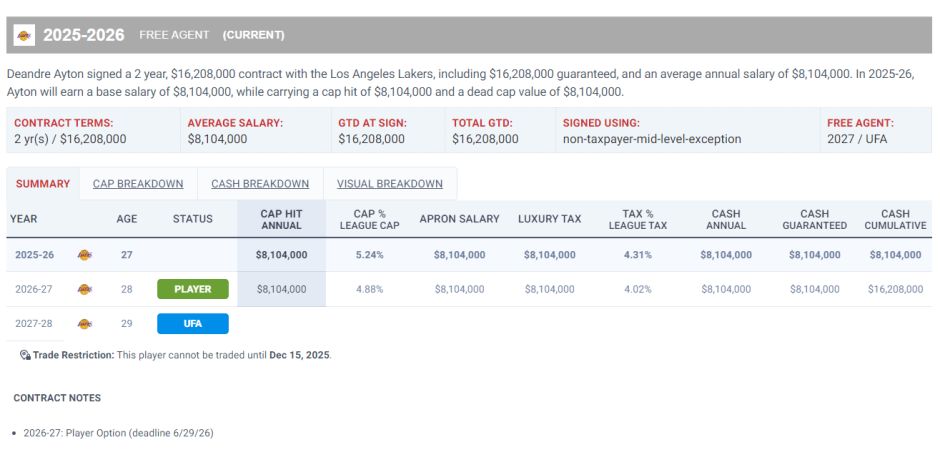Click the 2025-26 year row label

(x=35, y=255)
